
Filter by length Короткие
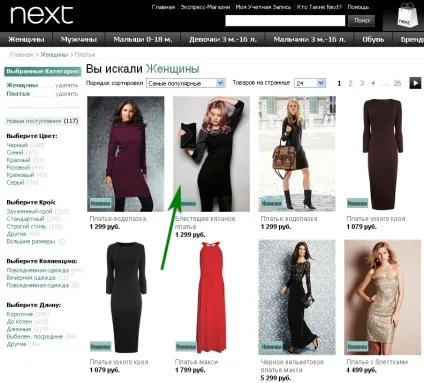[x=20, y=314]
